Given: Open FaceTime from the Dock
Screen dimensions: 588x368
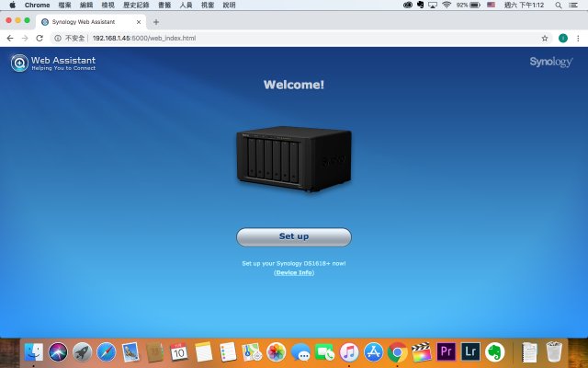Looking at the screenshot, I should [x=324, y=351].
